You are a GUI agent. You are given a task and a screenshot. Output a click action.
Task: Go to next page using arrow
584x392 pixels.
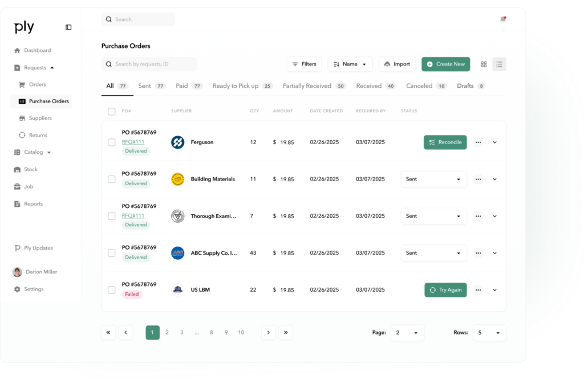(269, 333)
